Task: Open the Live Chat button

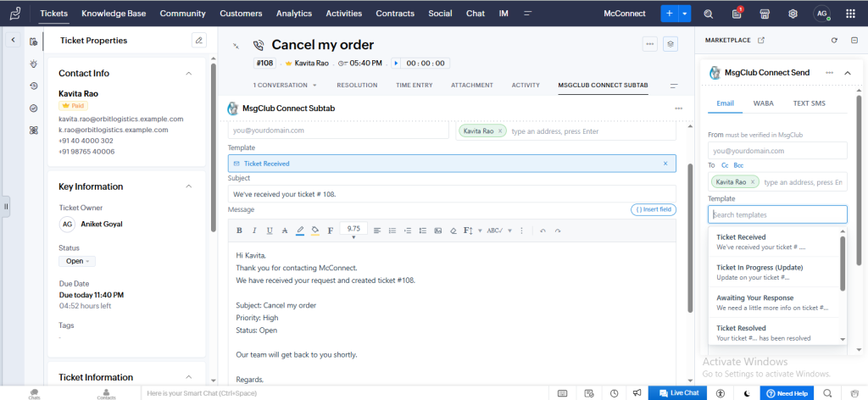Action: (677, 393)
